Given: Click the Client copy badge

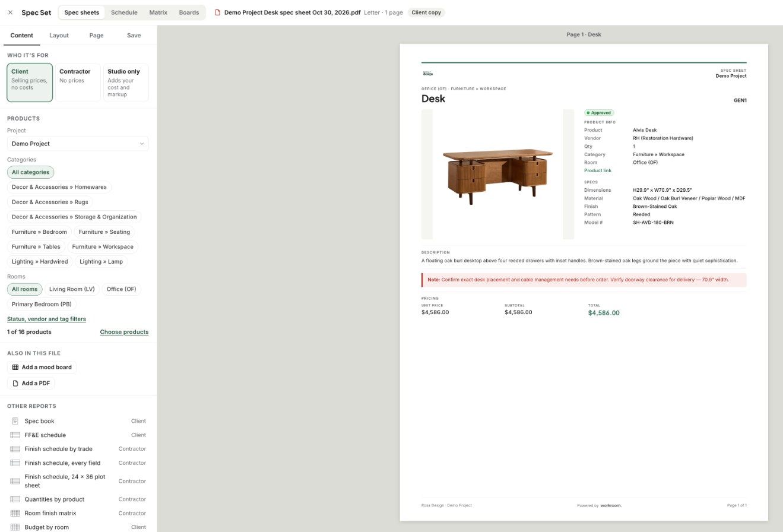Looking at the screenshot, I should click(x=426, y=12).
